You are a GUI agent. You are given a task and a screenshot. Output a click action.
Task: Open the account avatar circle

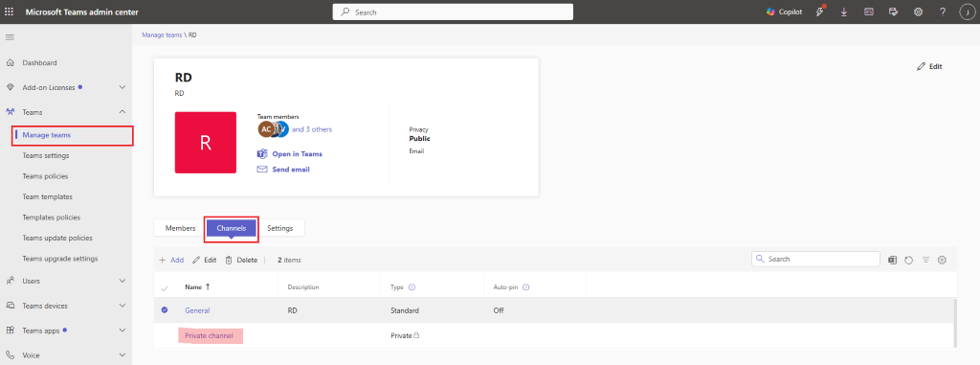[x=967, y=11]
